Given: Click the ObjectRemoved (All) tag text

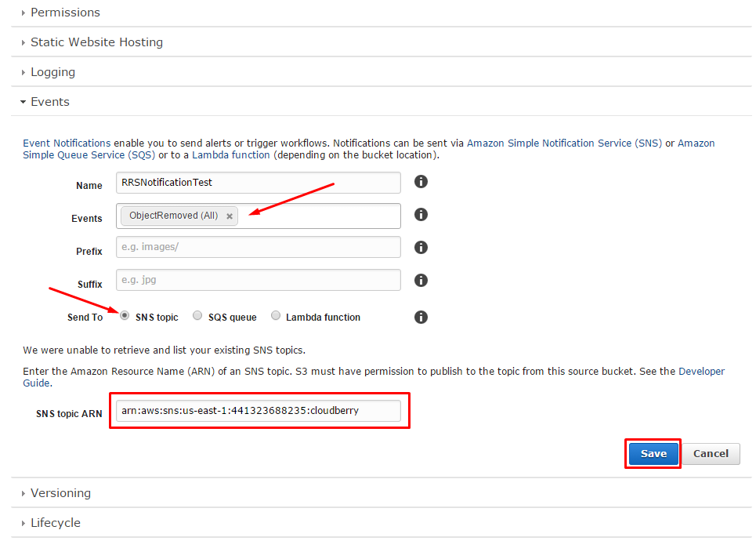Looking at the screenshot, I should (x=174, y=216).
